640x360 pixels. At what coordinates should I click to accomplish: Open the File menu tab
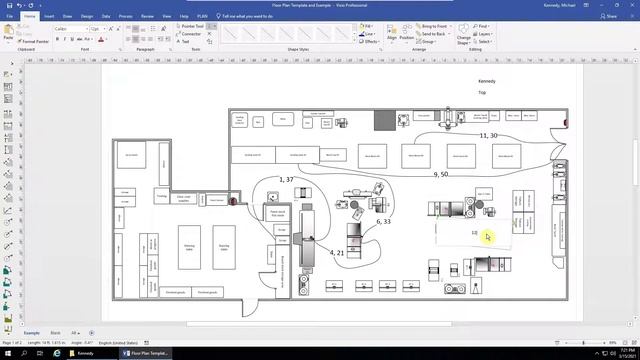9,16
